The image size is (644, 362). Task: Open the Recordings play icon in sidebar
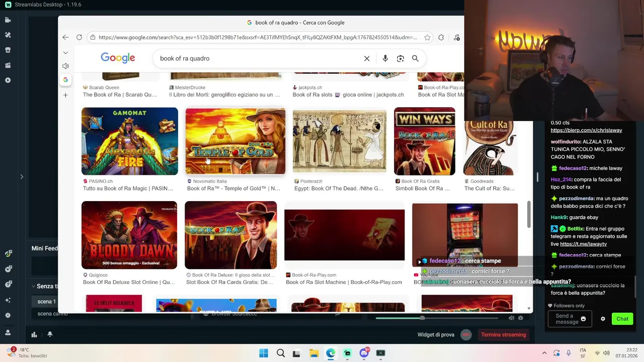tap(8, 80)
